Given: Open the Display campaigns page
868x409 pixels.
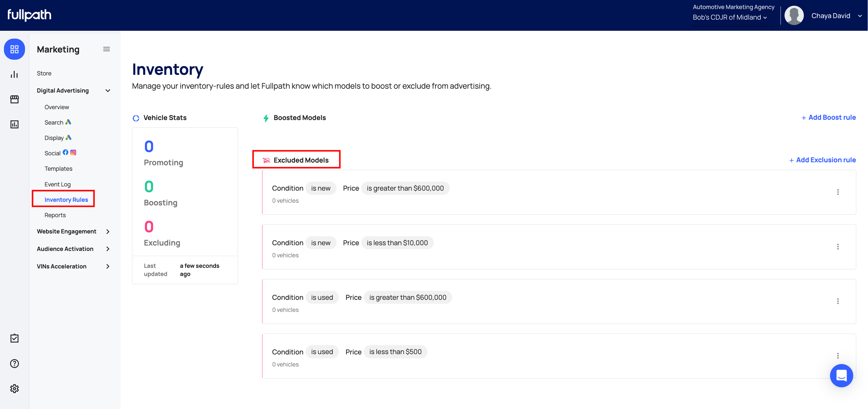Looking at the screenshot, I should coord(58,138).
